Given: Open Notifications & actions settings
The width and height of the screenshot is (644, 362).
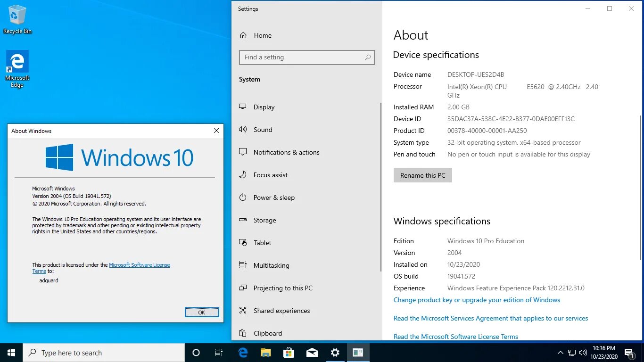Looking at the screenshot, I should 287,152.
